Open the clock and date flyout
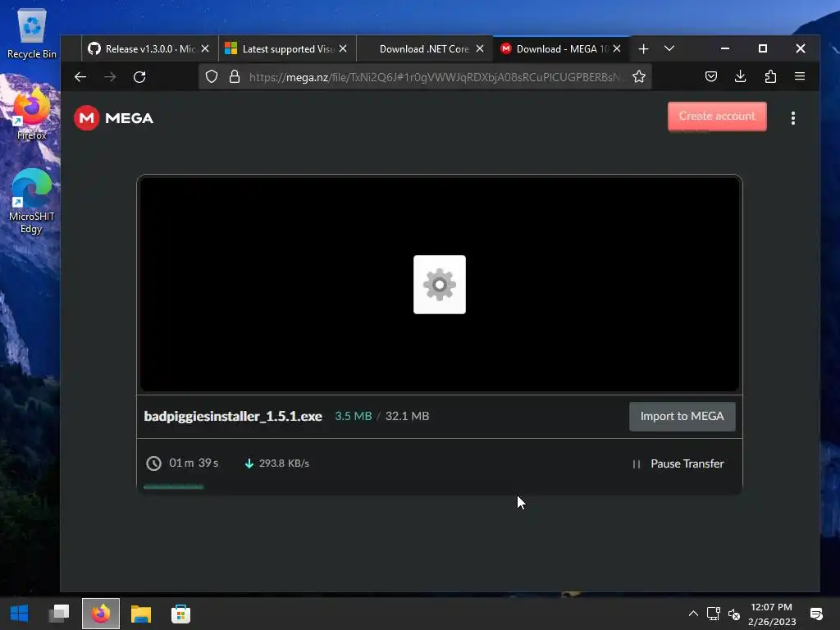The height and width of the screenshot is (630, 840). tap(771, 614)
